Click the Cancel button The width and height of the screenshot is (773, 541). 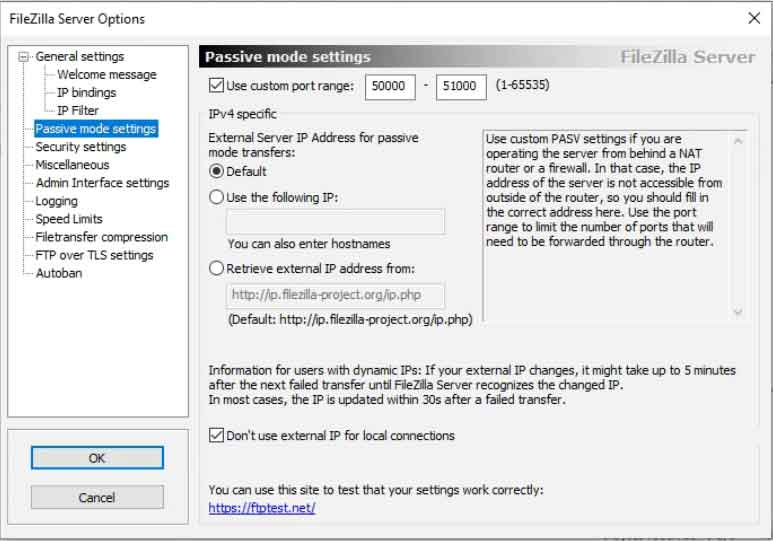click(x=97, y=497)
